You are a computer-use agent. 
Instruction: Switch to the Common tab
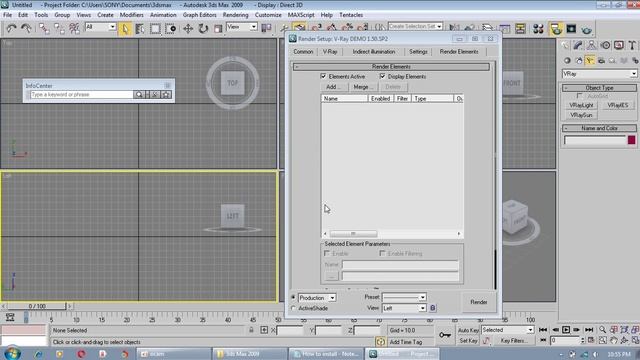coord(303,52)
